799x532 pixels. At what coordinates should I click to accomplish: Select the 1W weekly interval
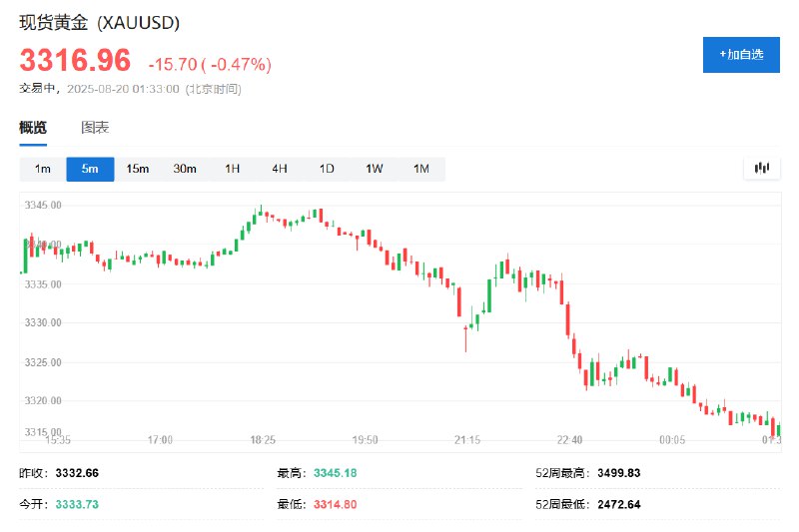(x=374, y=169)
